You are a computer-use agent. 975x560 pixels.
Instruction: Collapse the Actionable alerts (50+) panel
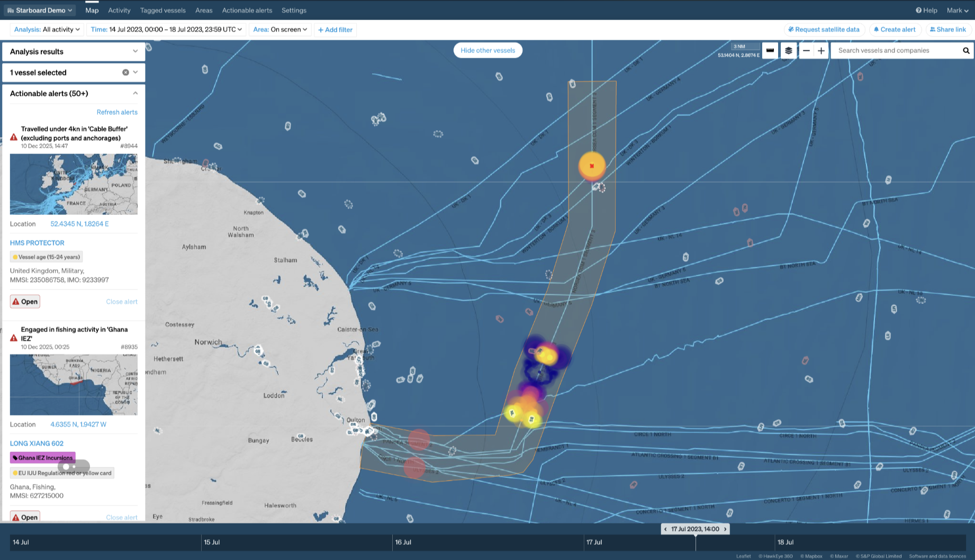(135, 93)
